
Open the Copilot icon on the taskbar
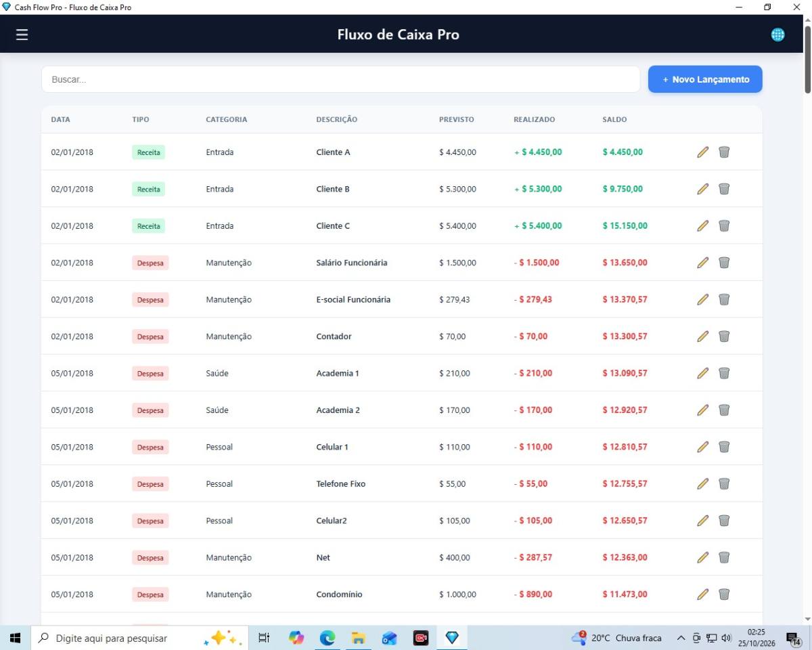click(x=296, y=638)
